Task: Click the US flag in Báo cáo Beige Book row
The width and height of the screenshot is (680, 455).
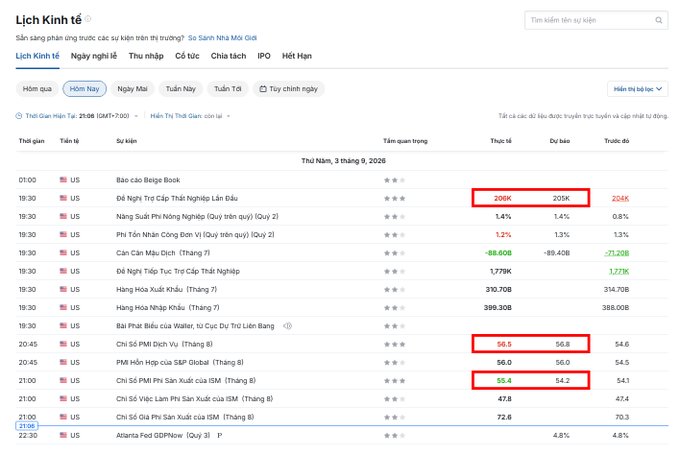Action: tap(63, 180)
